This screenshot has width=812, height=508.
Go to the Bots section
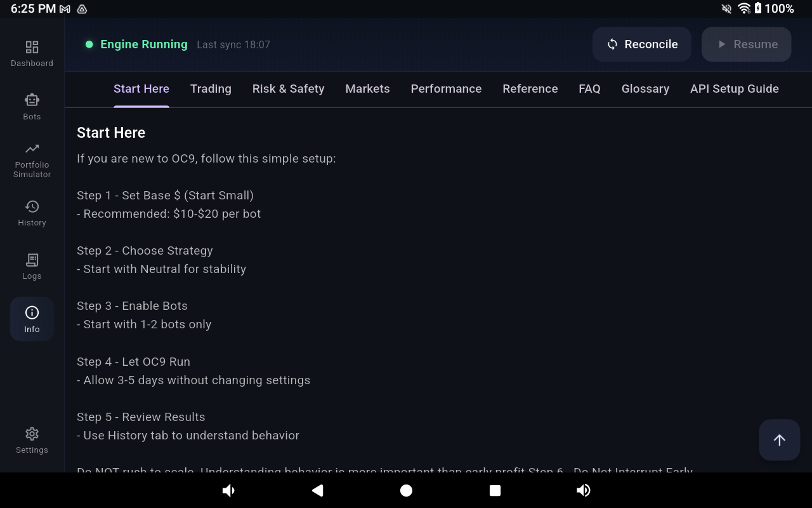click(x=32, y=107)
